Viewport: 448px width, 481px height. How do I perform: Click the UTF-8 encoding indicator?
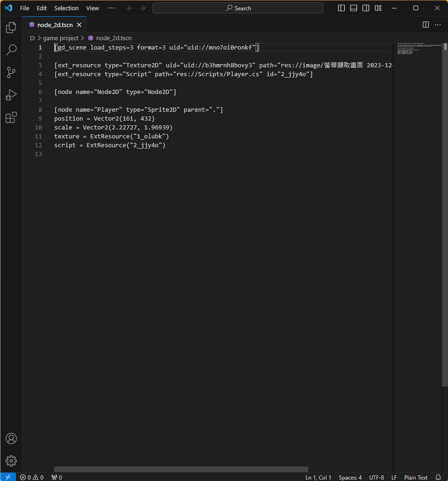point(376,477)
